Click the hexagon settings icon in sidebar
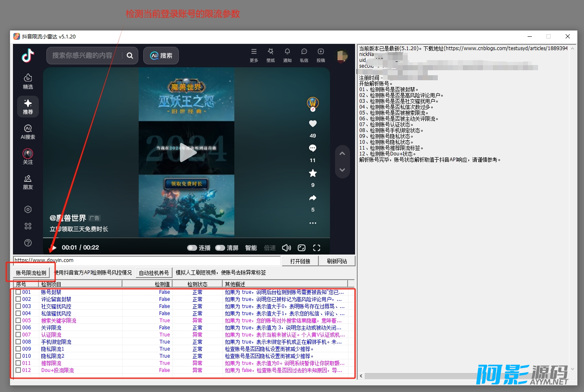 pyautogui.click(x=28, y=209)
